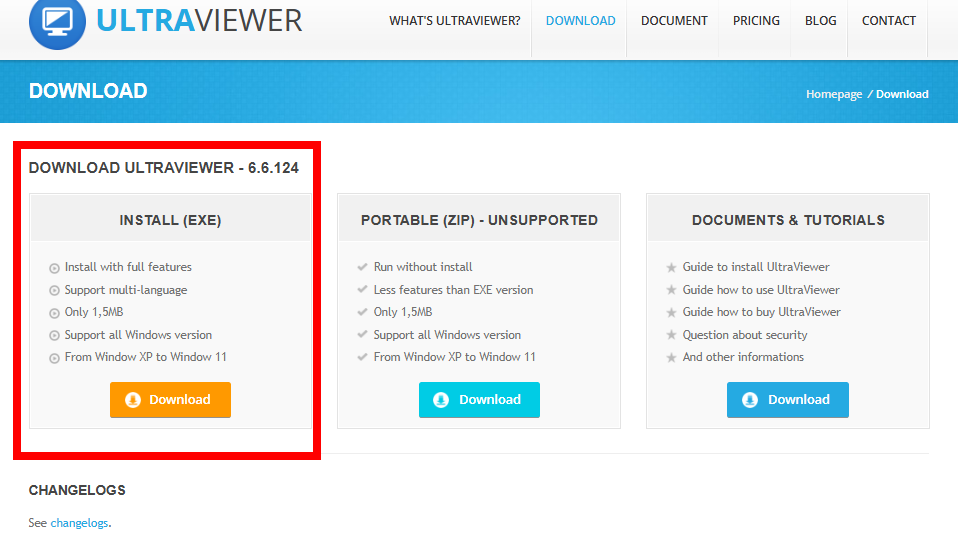Click Question about security text

click(745, 335)
